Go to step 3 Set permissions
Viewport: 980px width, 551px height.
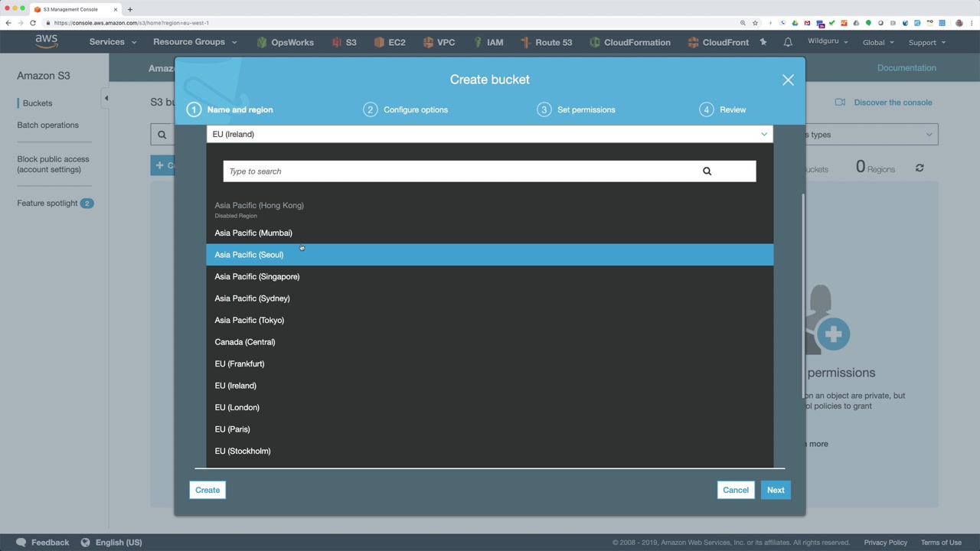pos(577,109)
